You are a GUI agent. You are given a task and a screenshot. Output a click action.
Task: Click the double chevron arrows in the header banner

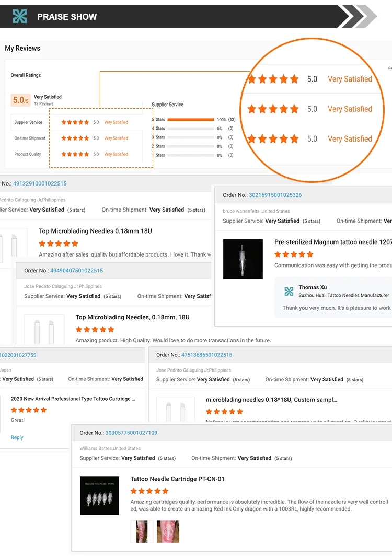coord(358,17)
